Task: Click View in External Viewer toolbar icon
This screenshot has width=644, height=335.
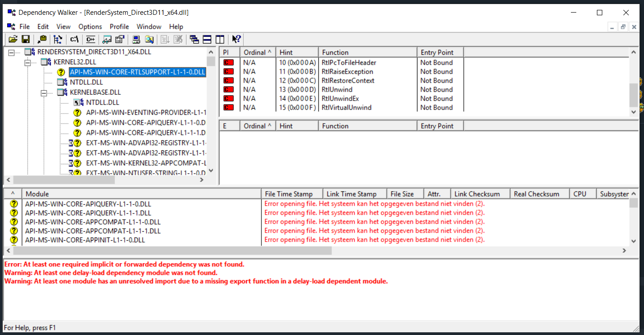Action: point(107,40)
